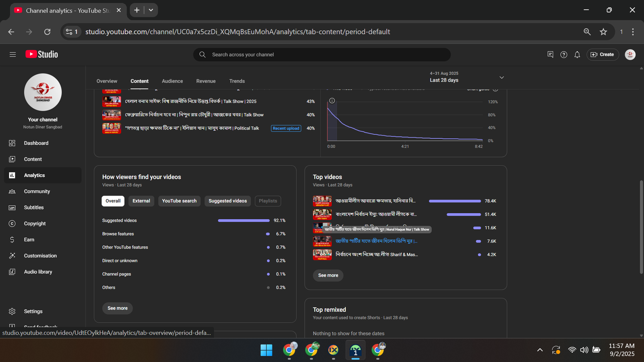Select the Suggested videos filter chip
644x362 pixels.
pyautogui.click(x=227, y=201)
